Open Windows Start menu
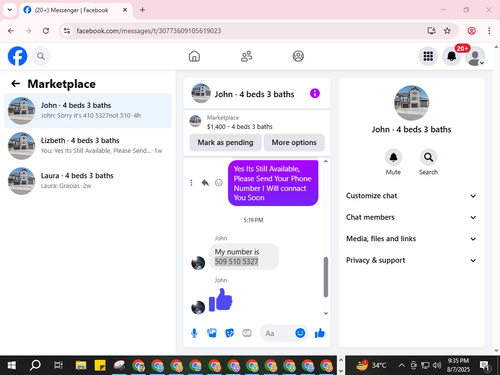Image resolution: width=500 pixels, height=375 pixels. [12, 366]
